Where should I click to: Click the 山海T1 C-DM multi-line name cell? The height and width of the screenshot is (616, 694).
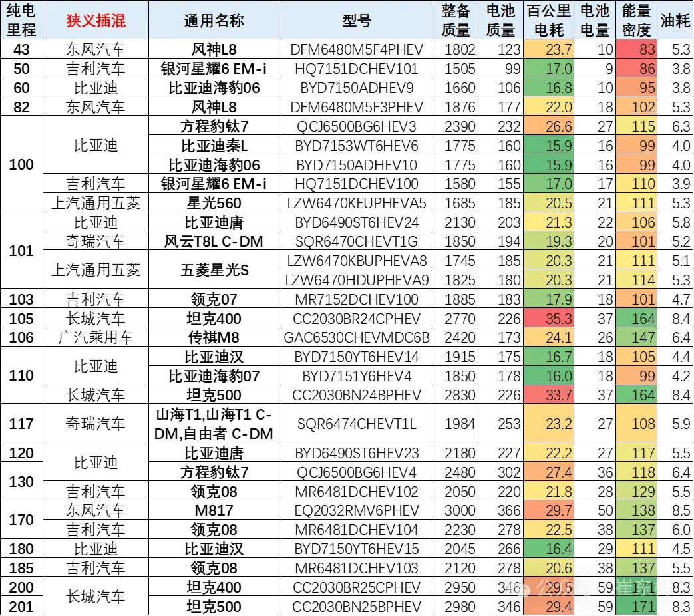point(214,424)
